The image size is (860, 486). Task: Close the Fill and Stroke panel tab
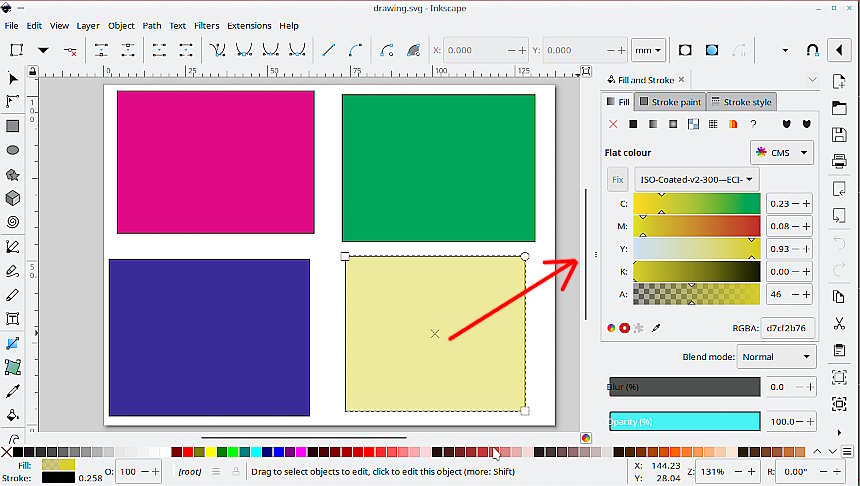pos(682,80)
